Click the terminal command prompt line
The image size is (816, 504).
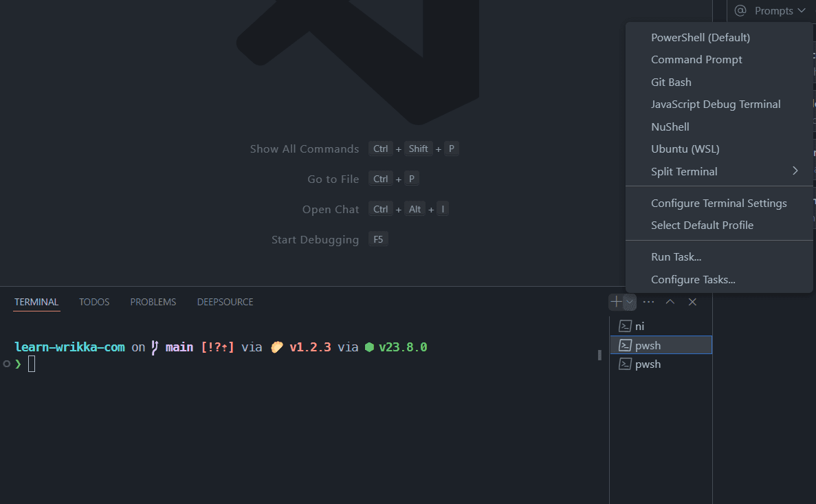point(31,364)
